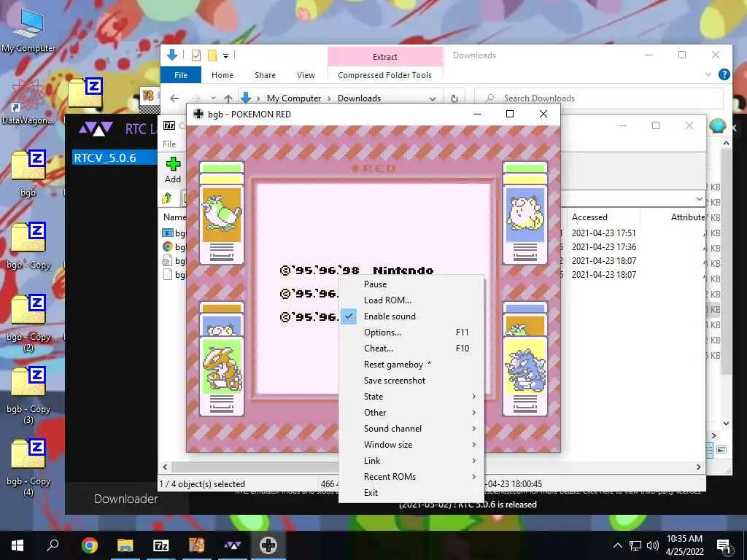This screenshot has height=560, width=747.
Task: Open Customize Quick Access Toolbar dropdown
Action: pos(226,56)
